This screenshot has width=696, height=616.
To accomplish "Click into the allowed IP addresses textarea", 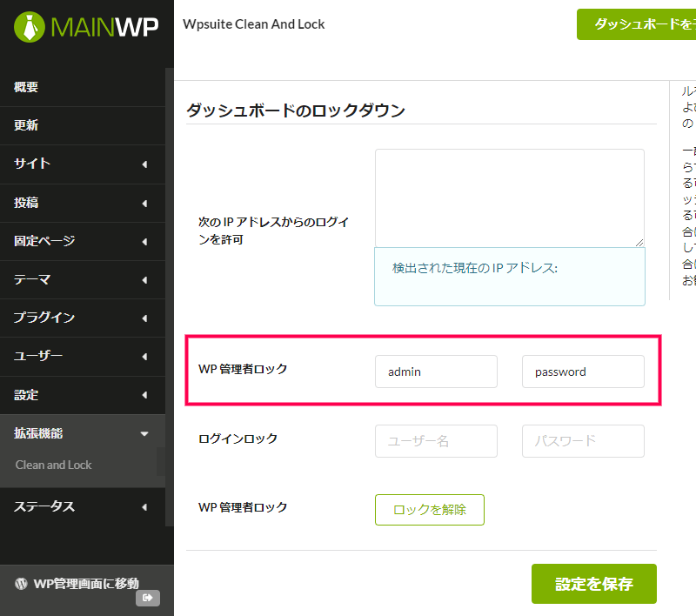I will point(510,198).
